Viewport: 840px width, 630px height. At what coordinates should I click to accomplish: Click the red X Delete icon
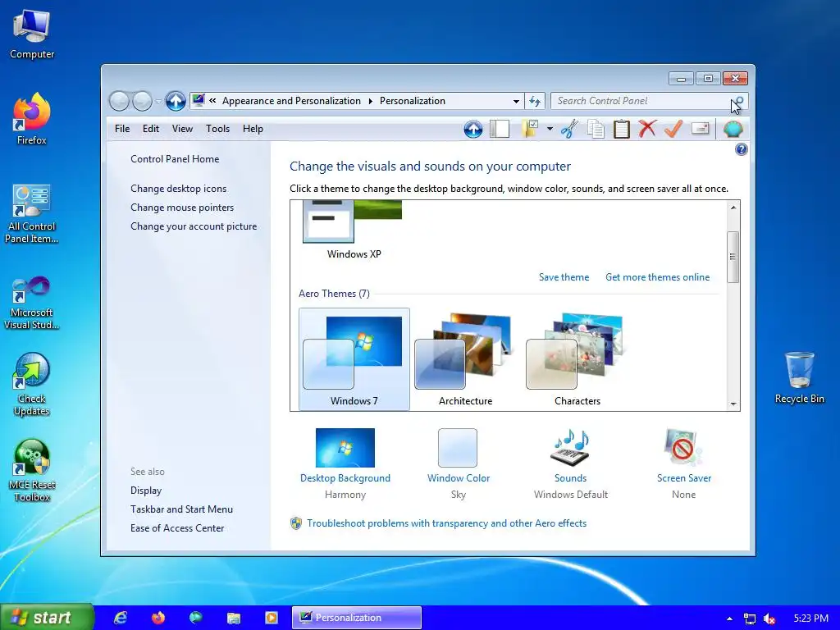pos(647,129)
